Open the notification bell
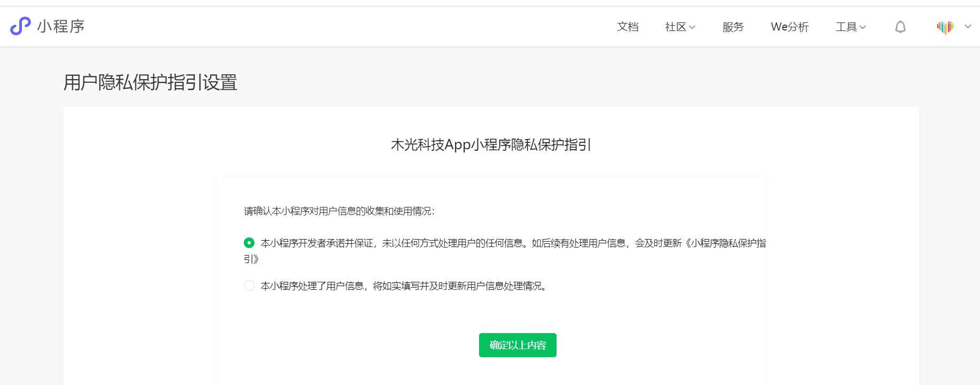The width and height of the screenshot is (980, 385). (x=900, y=27)
